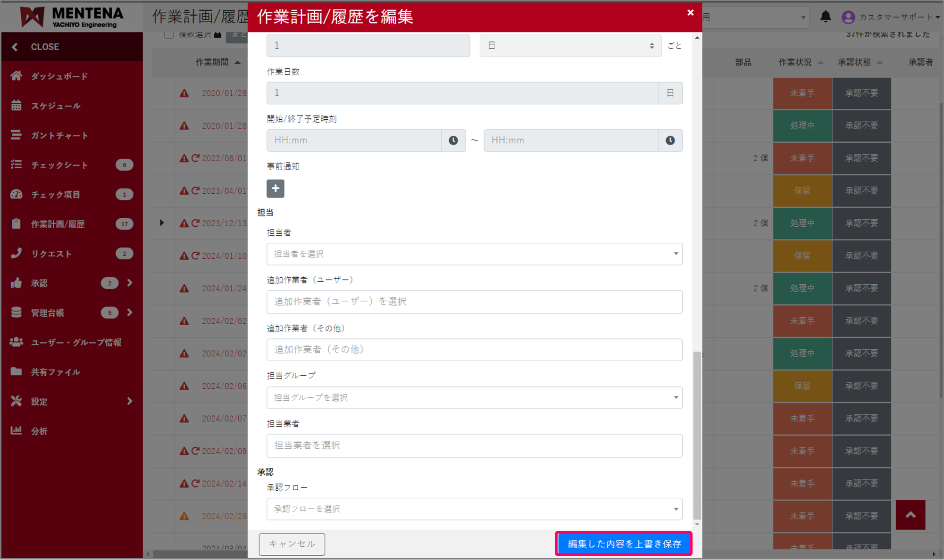Image resolution: width=944 pixels, height=560 pixels.
Task: Open ダッシュボード home icon in sidebar
Action: pyautogui.click(x=17, y=76)
